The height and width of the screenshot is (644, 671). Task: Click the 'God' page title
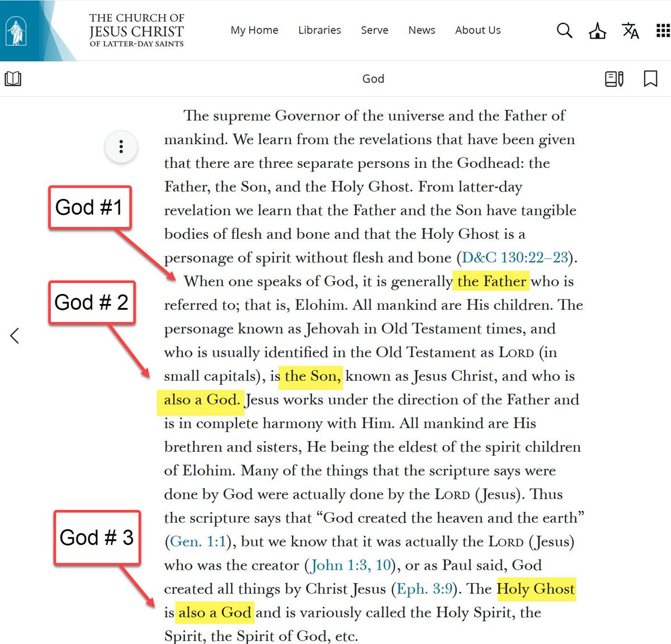coord(373,79)
